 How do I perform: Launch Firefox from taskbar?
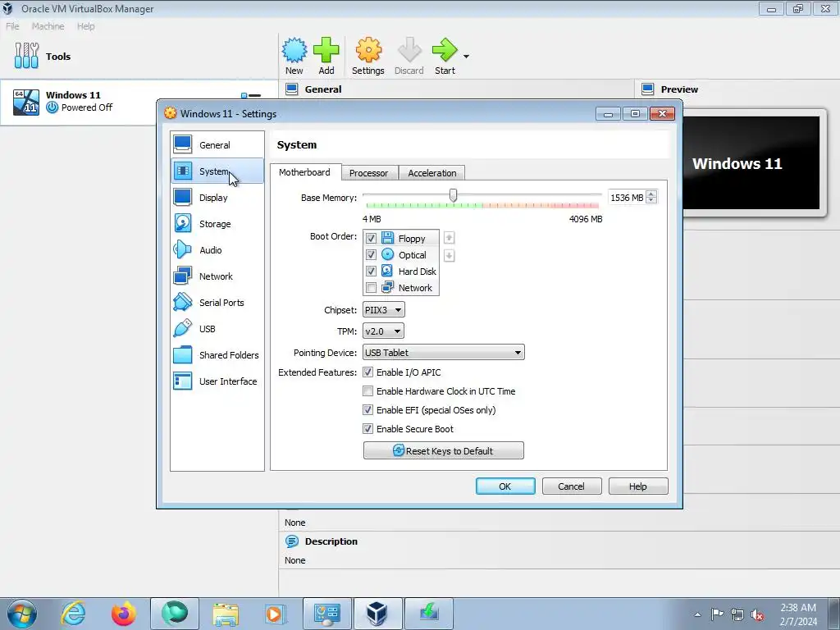(124, 614)
